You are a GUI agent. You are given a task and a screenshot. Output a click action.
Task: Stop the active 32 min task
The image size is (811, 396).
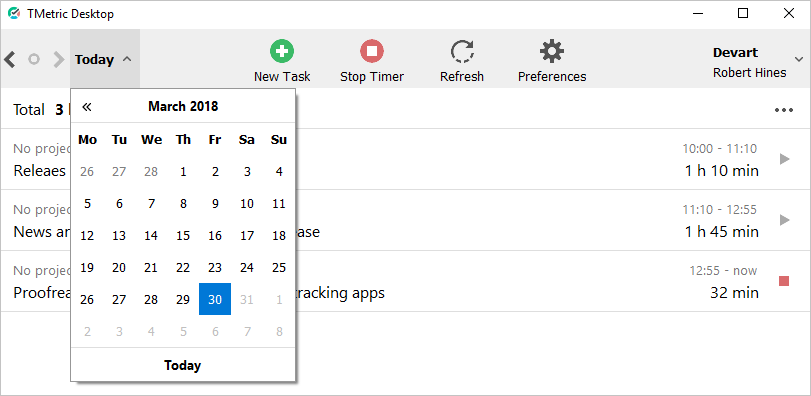[x=784, y=281]
